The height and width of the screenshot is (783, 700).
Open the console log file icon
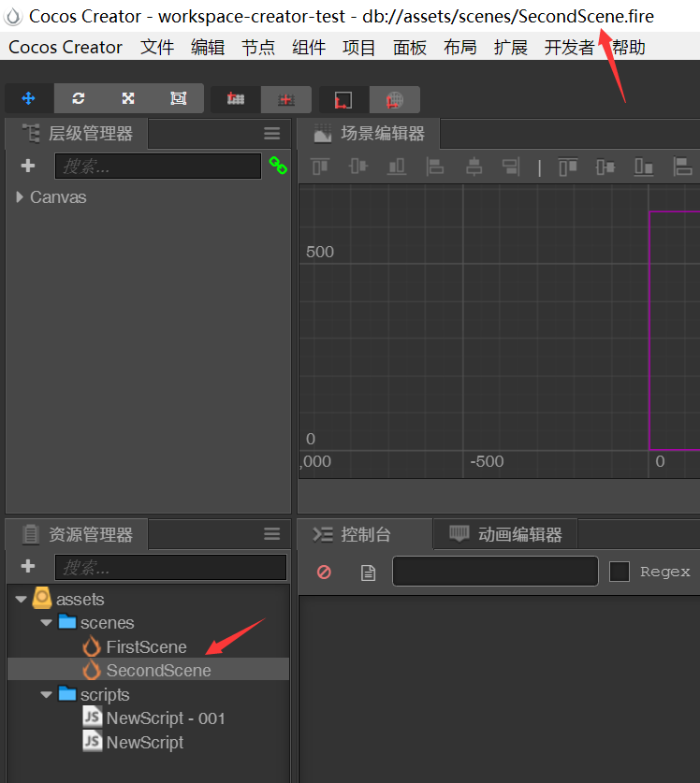368,573
